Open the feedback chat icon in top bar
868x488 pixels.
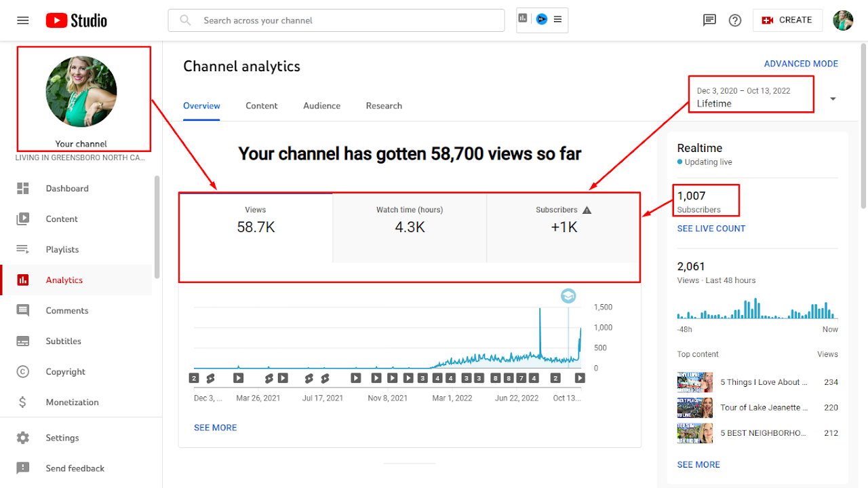[x=709, y=20]
